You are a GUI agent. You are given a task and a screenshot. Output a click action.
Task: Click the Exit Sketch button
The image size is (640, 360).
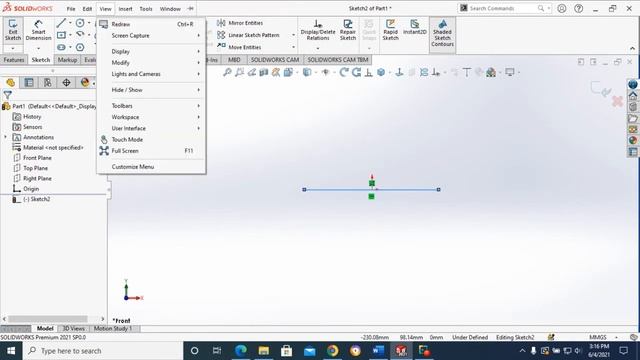click(x=13, y=30)
